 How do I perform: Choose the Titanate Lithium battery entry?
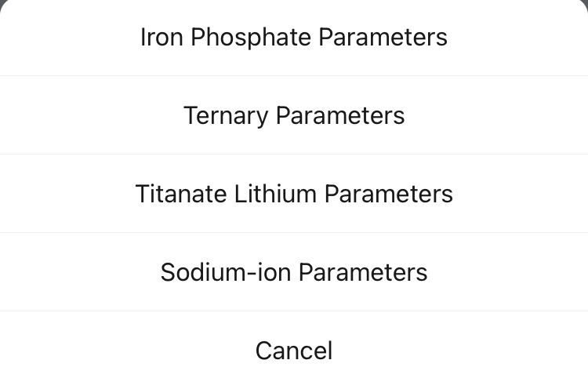(x=294, y=194)
